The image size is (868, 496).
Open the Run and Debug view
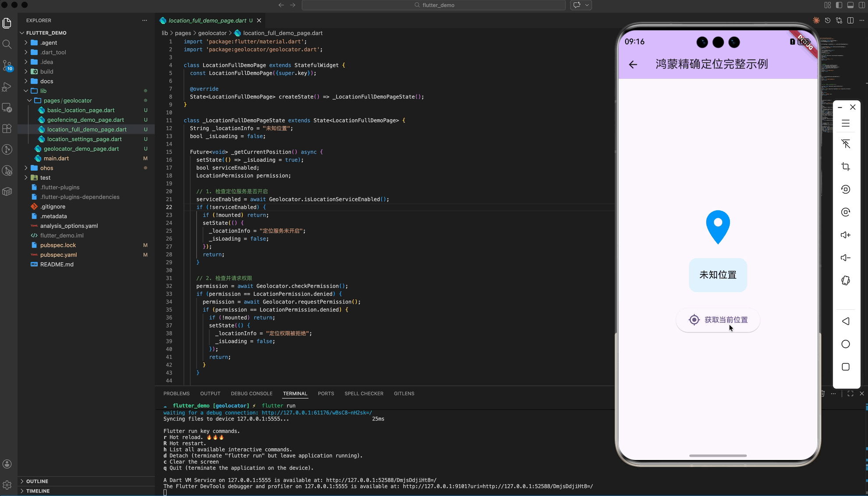coord(7,87)
